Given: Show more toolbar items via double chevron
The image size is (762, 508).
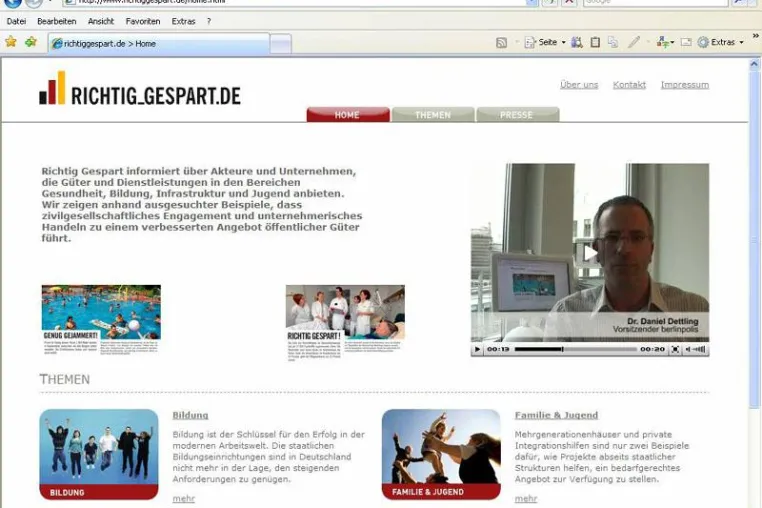Looking at the screenshot, I should point(756,35).
